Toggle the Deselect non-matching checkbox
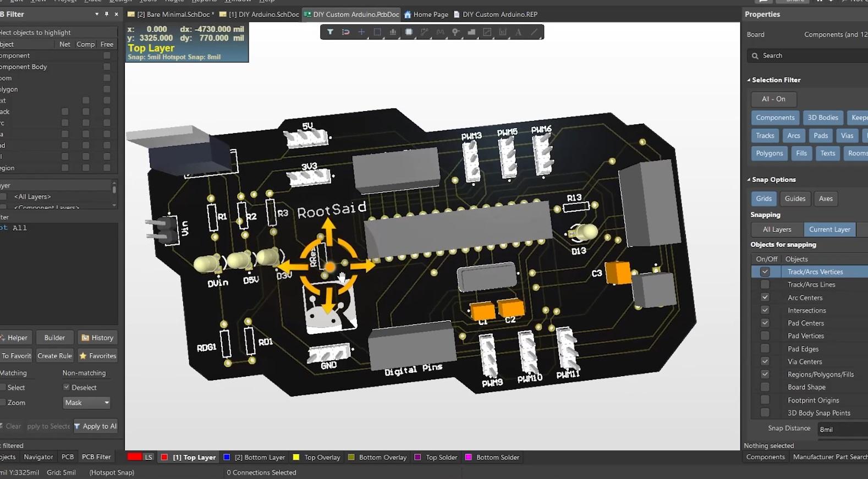Screen dimensions: 868x479 67,387
